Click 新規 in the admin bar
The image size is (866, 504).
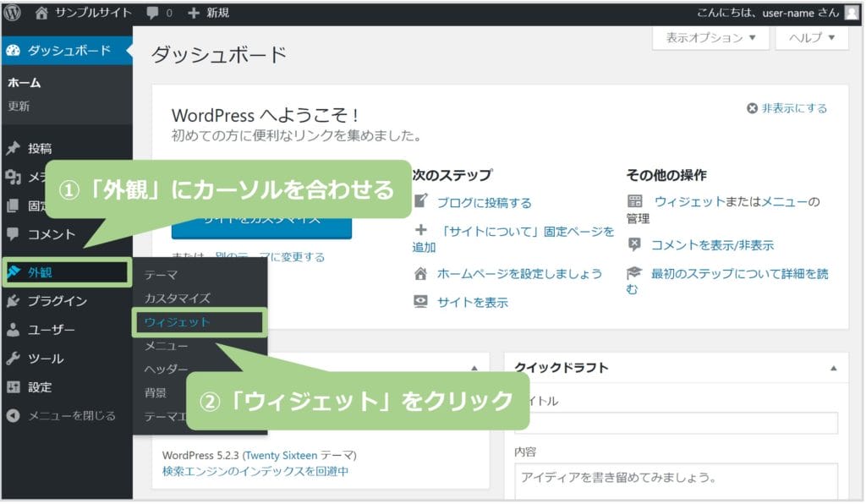(217, 13)
